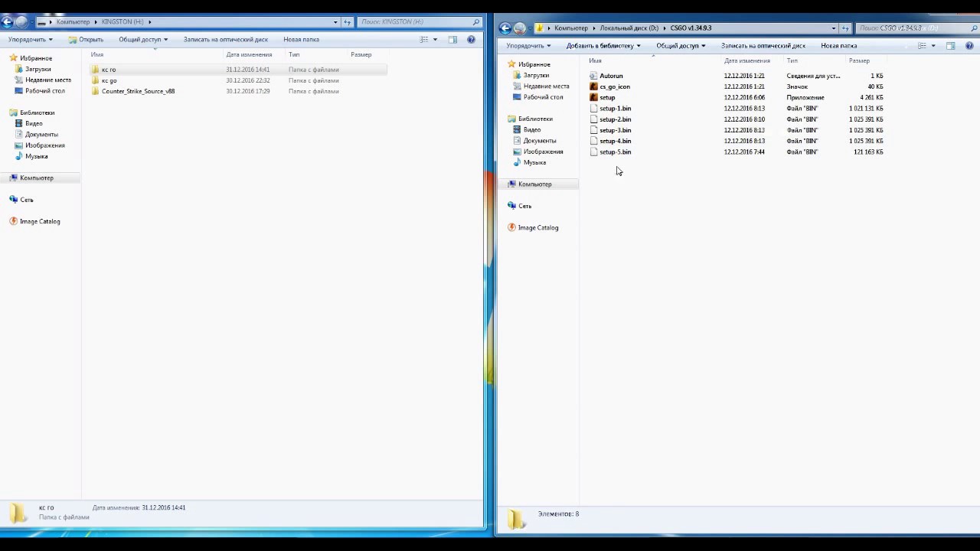Open the Упорядочить menu in the CSGO window
Image resolution: width=980 pixels, height=551 pixels.
(x=528, y=46)
